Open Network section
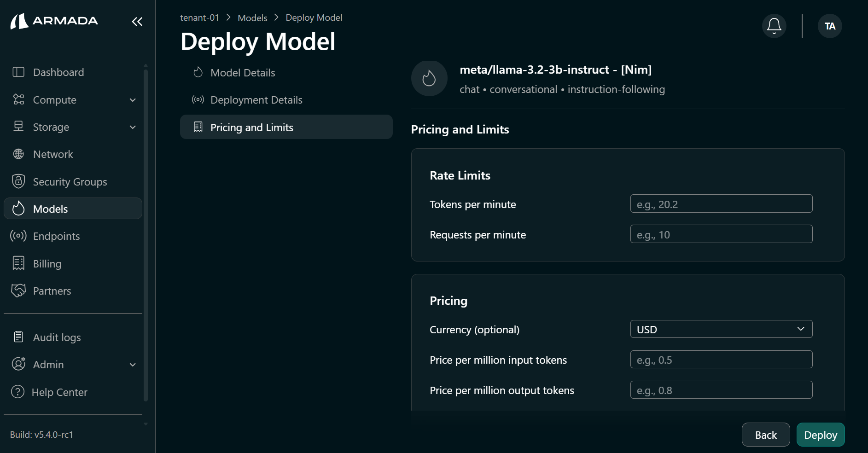Screen dimensions: 868x453 [x=73, y=154]
